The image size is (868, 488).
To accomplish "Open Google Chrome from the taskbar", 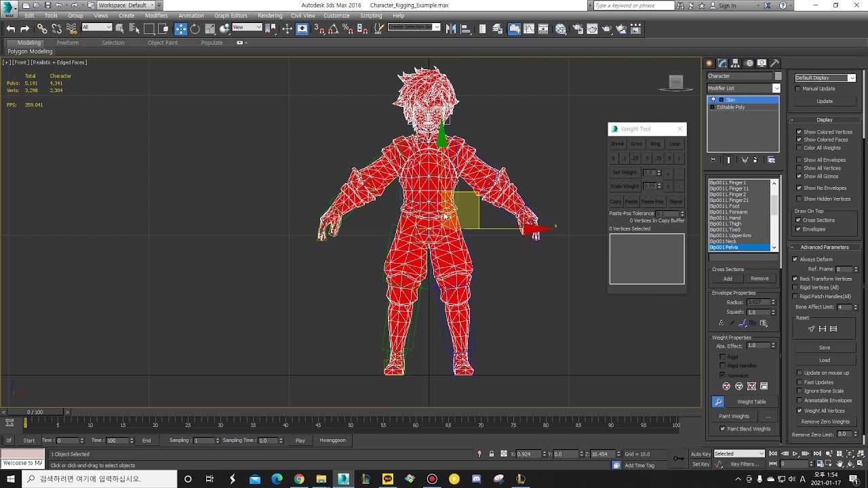I will click(299, 479).
